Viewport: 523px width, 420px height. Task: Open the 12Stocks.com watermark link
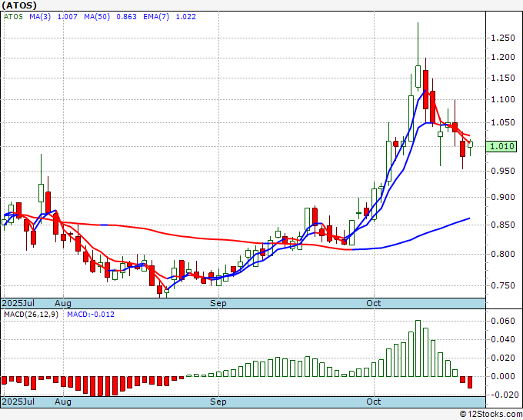[490, 414]
